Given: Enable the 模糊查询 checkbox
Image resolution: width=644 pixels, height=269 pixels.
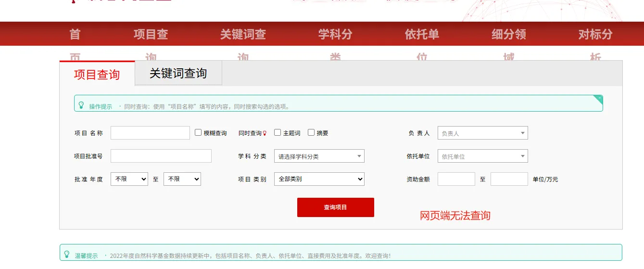Looking at the screenshot, I should point(198,132).
